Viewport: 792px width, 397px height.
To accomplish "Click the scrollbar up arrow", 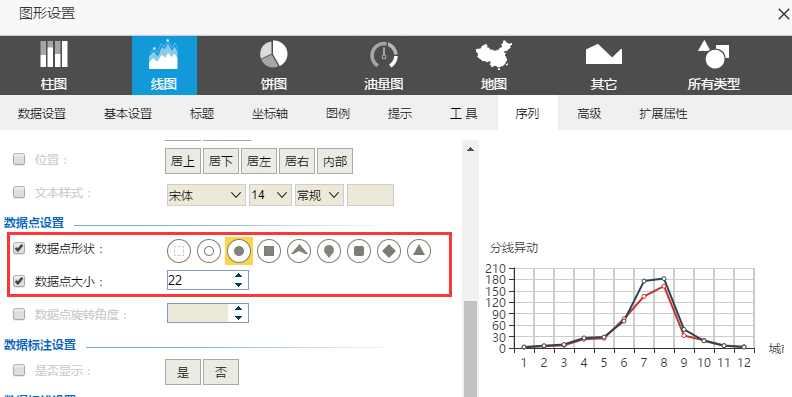I will coord(471,150).
